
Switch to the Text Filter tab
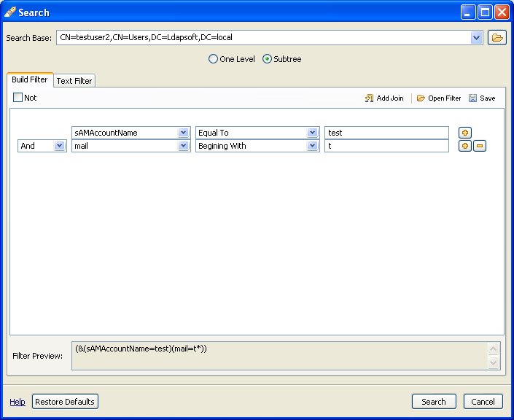tap(74, 81)
